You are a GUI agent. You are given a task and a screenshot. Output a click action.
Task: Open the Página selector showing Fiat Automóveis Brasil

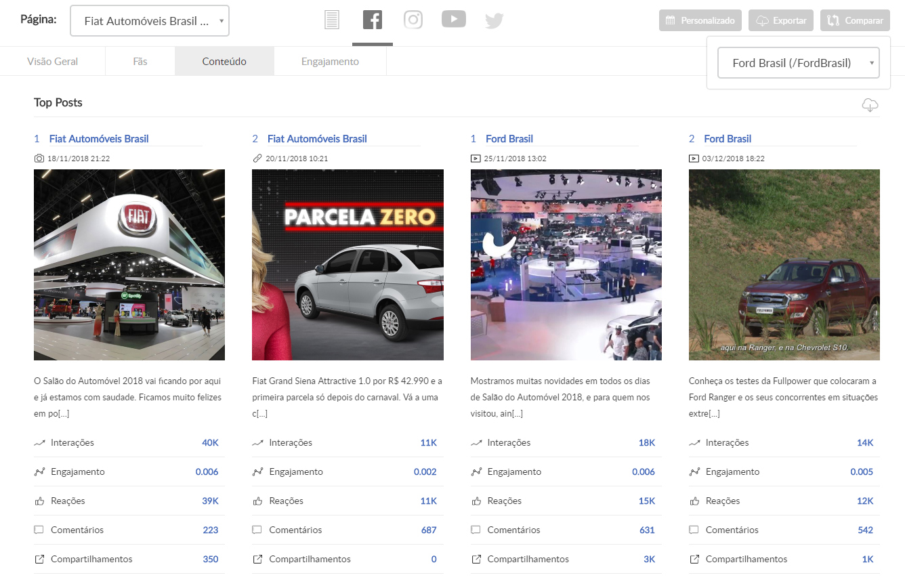pyautogui.click(x=150, y=21)
